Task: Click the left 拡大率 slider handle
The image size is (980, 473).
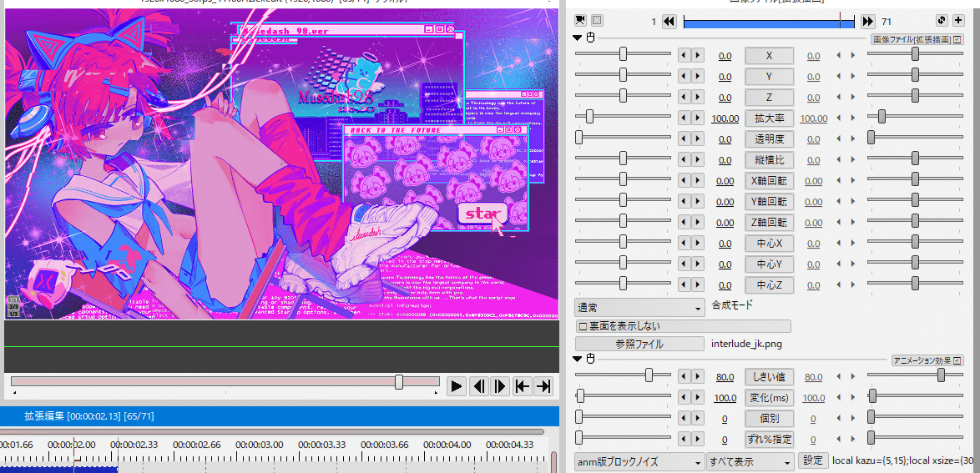Action: point(589,116)
